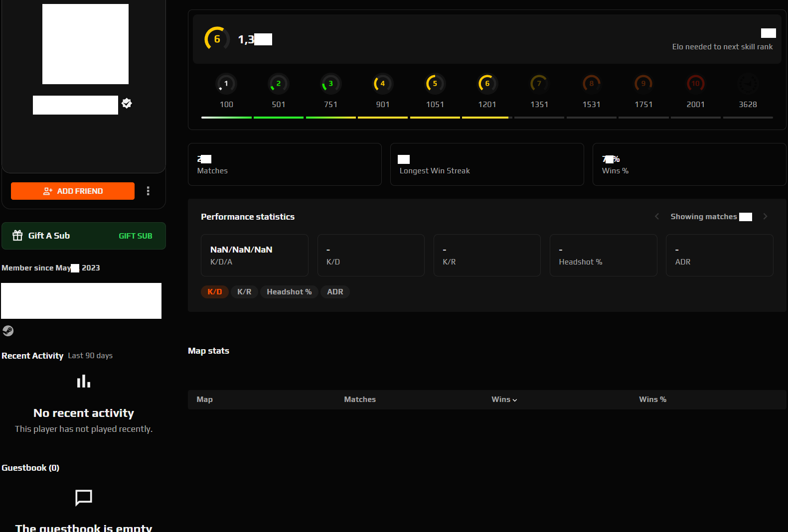
Task: Toggle the K/R chart filter chip
Action: click(x=244, y=292)
